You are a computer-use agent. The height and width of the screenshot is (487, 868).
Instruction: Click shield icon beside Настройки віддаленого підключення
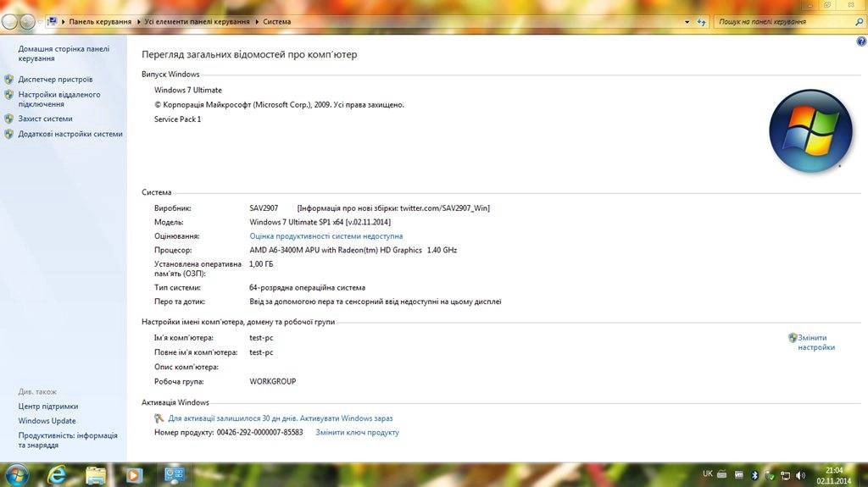click(8, 95)
